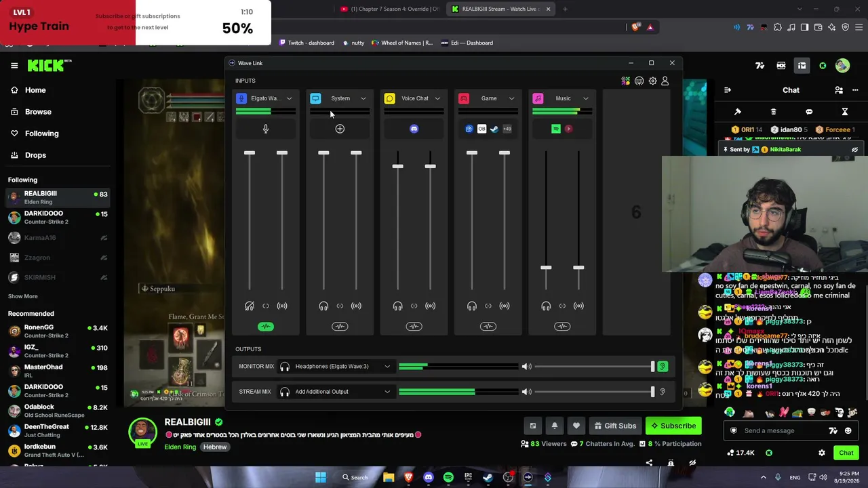Open the Kick sidebar hamburger menu

click(14, 66)
